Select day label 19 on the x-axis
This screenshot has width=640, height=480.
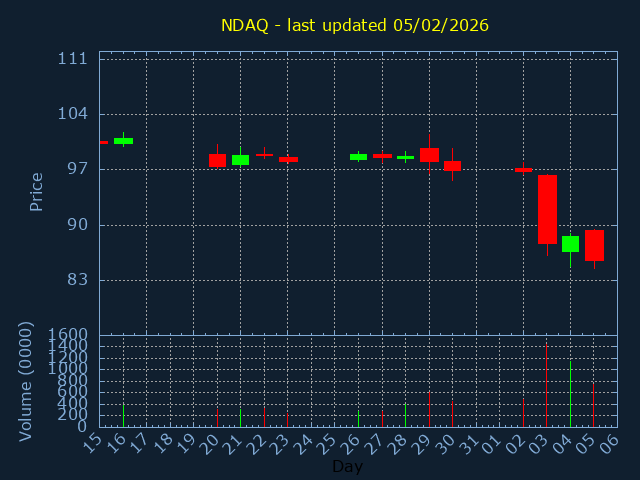pyautogui.click(x=187, y=444)
